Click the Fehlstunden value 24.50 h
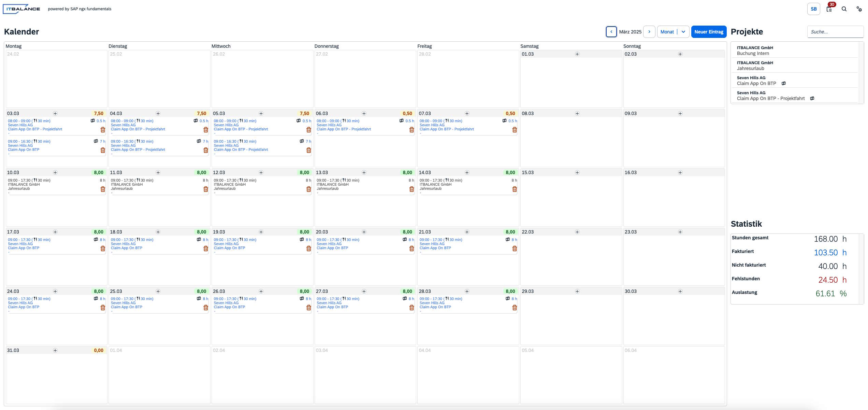 tap(832, 280)
